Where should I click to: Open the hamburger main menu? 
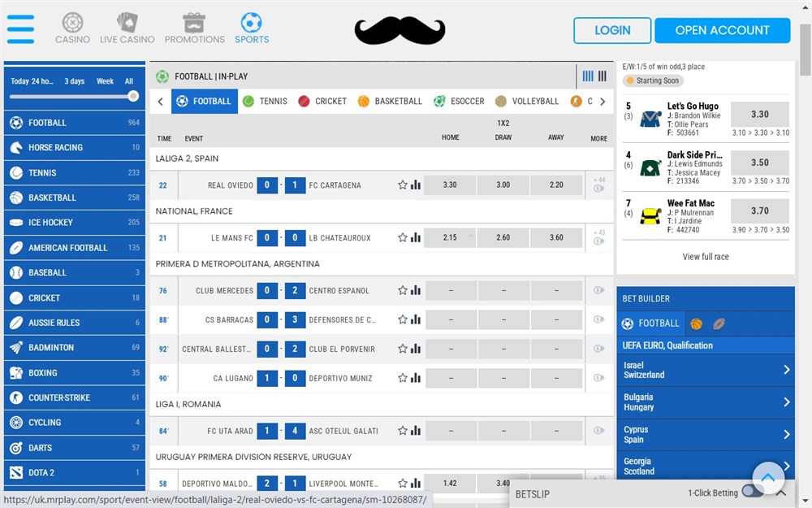21,29
